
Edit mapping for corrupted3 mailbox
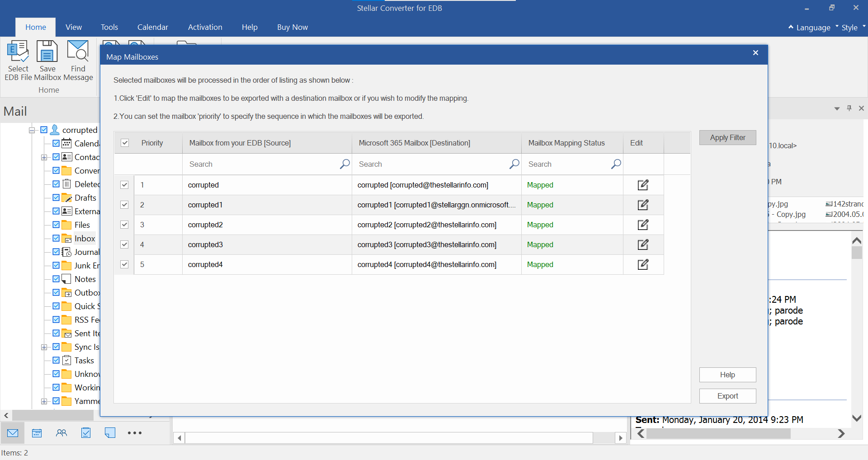(643, 244)
